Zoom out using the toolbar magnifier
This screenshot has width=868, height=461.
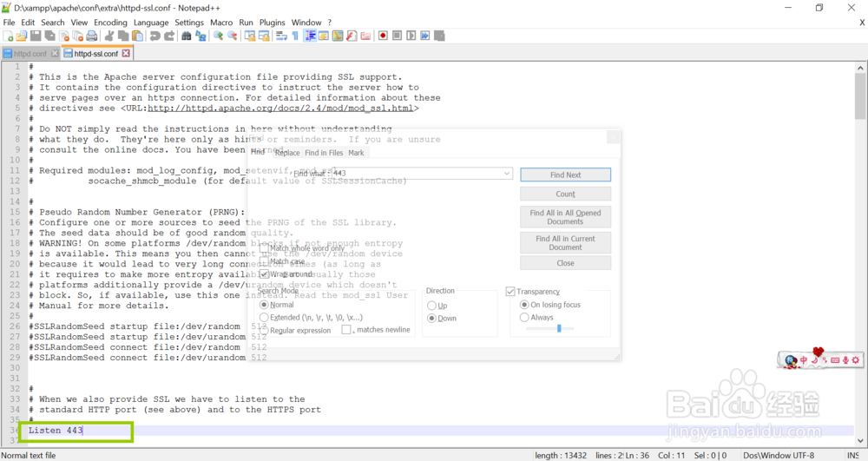coord(233,36)
